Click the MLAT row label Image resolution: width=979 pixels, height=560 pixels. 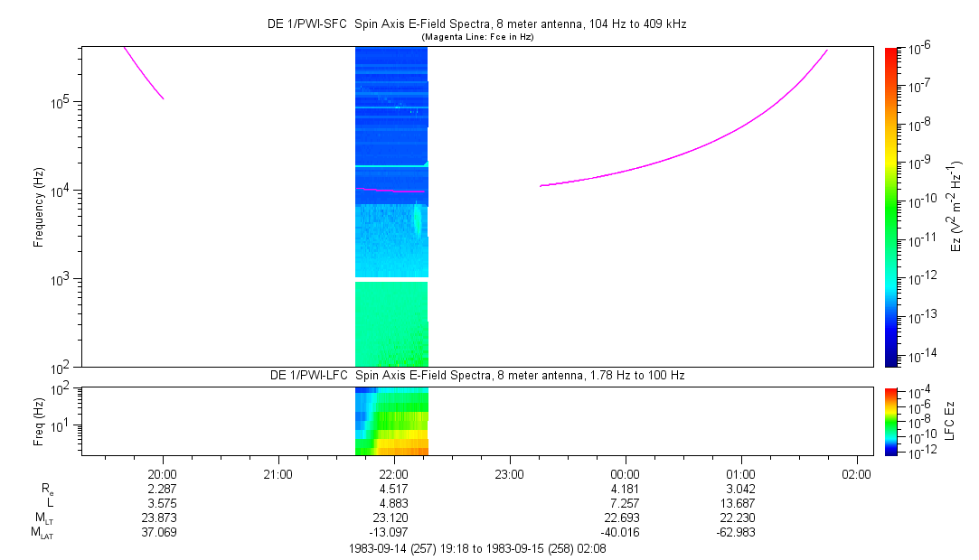pos(42,533)
